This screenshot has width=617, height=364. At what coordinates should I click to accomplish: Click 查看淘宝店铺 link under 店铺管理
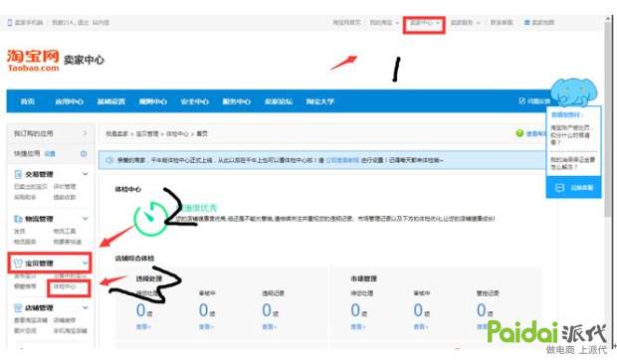pyautogui.click(x=30, y=320)
